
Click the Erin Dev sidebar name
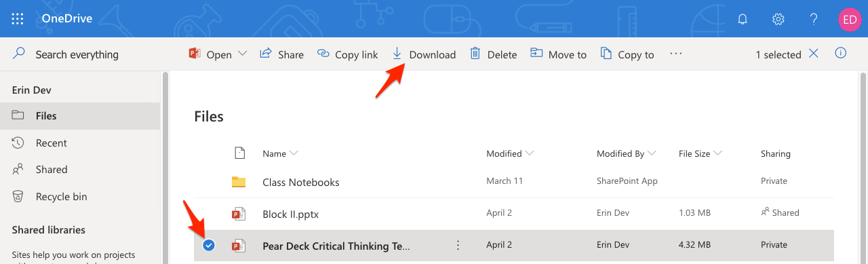pos(32,90)
